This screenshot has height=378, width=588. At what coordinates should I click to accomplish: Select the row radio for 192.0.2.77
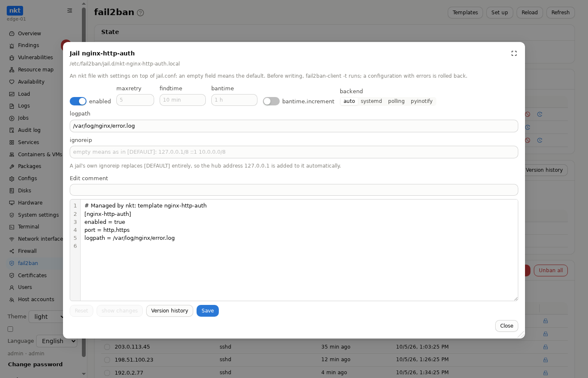107,373
